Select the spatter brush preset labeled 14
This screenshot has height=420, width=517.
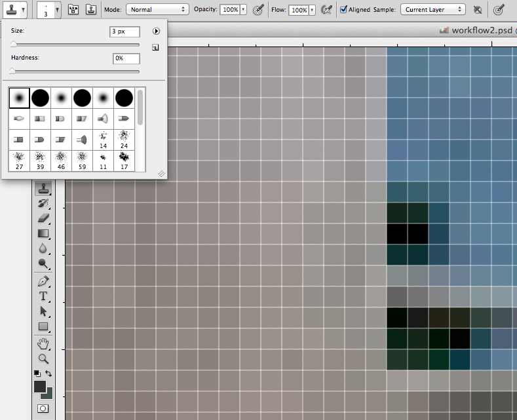(103, 140)
